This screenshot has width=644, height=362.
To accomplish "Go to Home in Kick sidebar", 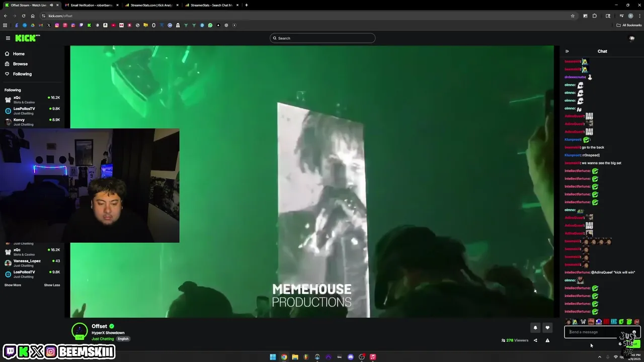I will (x=19, y=54).
